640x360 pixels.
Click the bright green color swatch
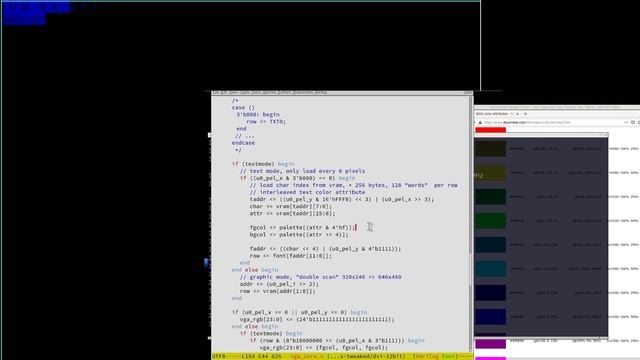(x=490, y=221)
